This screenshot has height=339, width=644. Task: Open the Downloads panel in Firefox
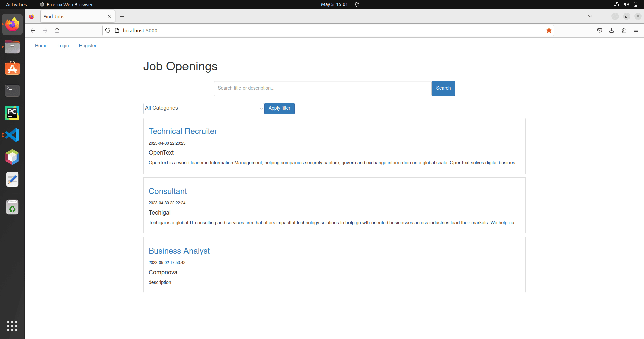(x=611, y=30)
